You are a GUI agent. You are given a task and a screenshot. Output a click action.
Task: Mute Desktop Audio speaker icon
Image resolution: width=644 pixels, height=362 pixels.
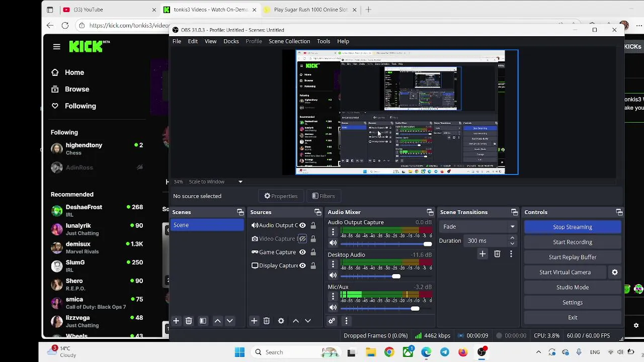pos(333,276)
